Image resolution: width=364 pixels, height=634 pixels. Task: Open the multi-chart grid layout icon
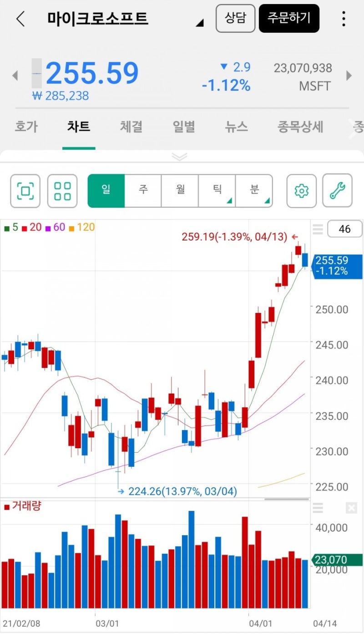[x=62, y=191]
